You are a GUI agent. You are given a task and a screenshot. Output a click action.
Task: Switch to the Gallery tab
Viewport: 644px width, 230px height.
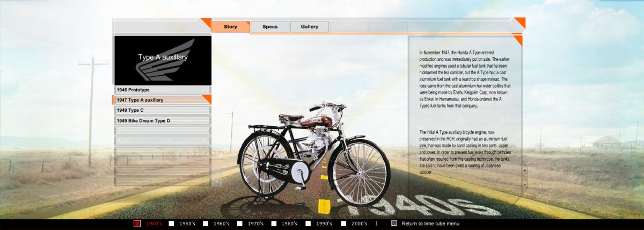pos(310,27)
